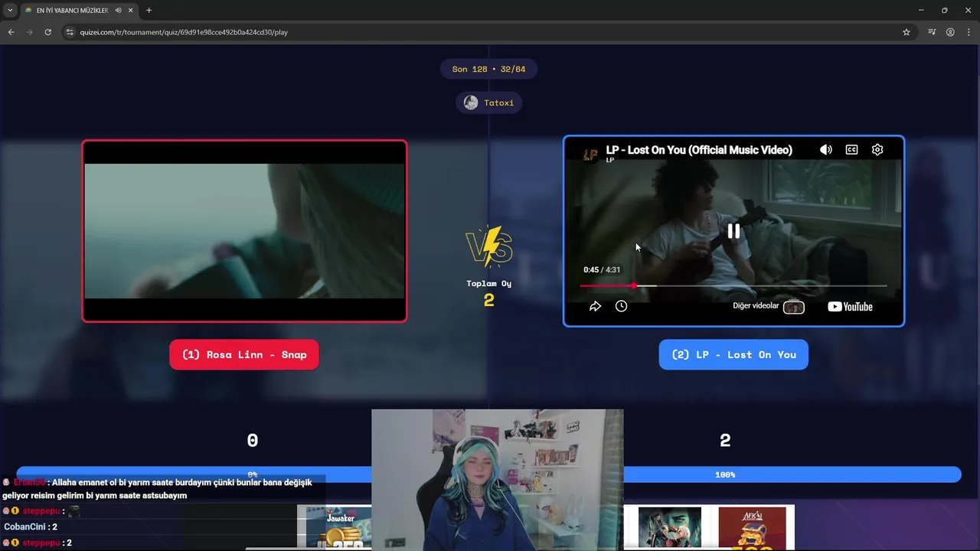Toggle closed captions in YouTube player

pyautogui.click(x=851, y=150)
